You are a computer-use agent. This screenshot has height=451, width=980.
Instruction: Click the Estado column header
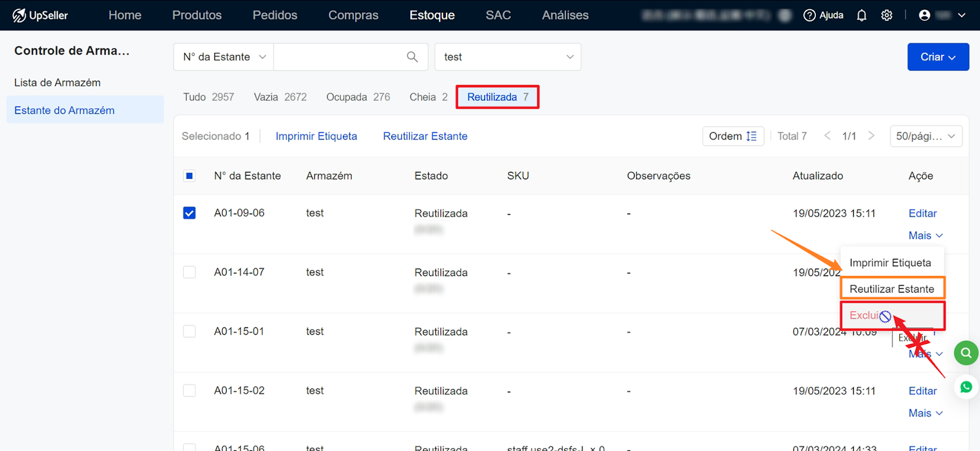431,176
